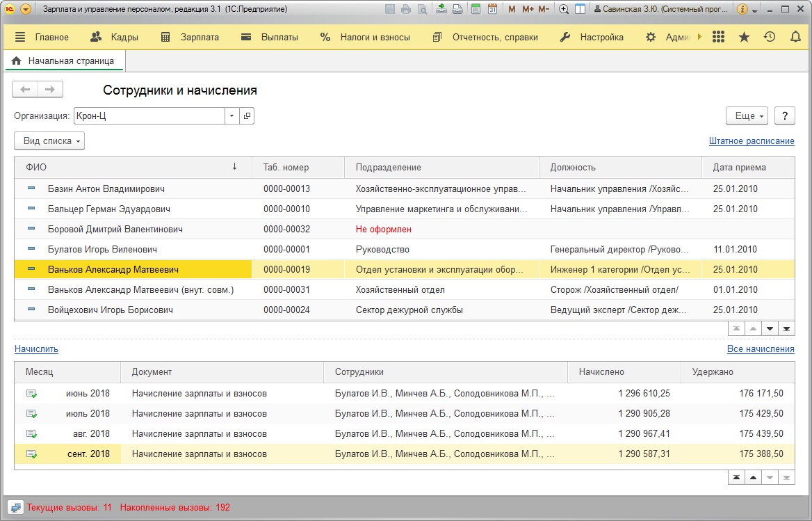Jump to top of employee list

pyautogui.click(x=736, y=329)
